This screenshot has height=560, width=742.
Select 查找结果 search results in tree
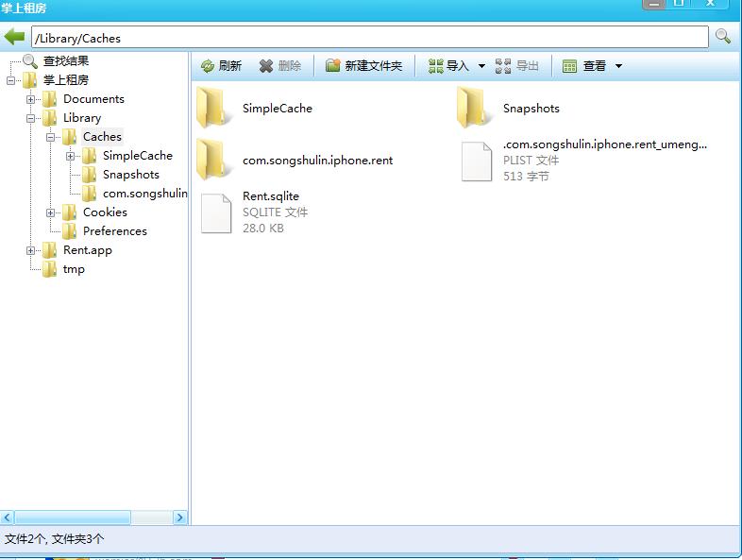(66, 60)
